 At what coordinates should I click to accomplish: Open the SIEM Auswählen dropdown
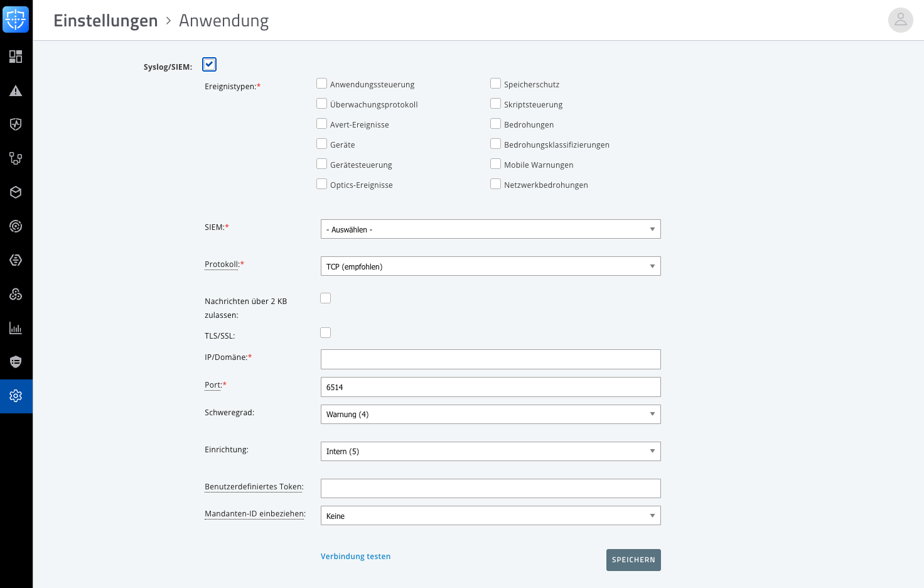[x=490, y=229]
